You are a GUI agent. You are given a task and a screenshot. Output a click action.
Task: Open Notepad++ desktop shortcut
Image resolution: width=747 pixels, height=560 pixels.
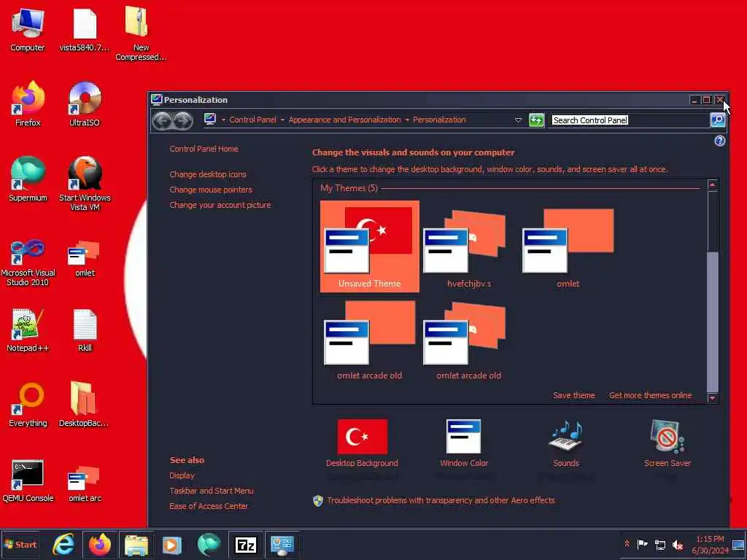(x=28, y=330)
